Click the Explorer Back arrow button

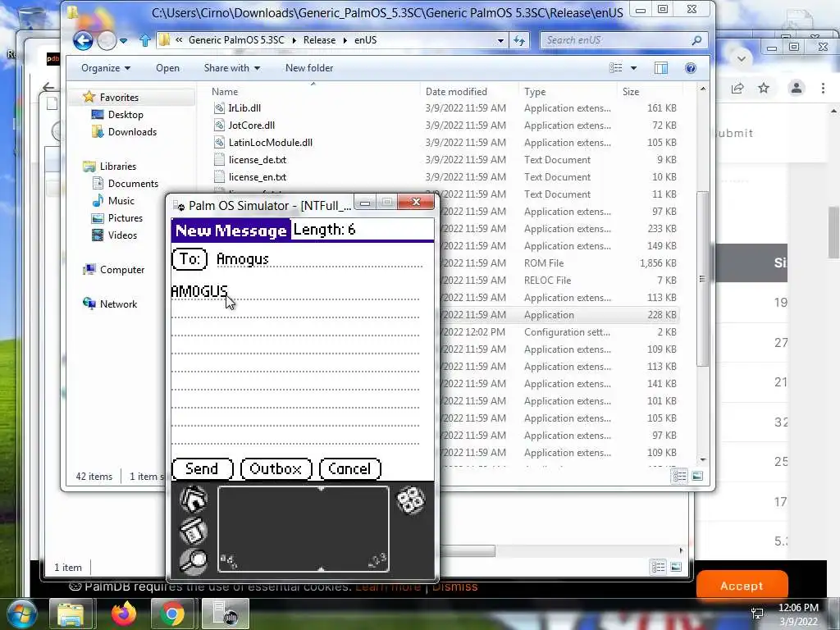pyautogui.click(x=83, y=40)
